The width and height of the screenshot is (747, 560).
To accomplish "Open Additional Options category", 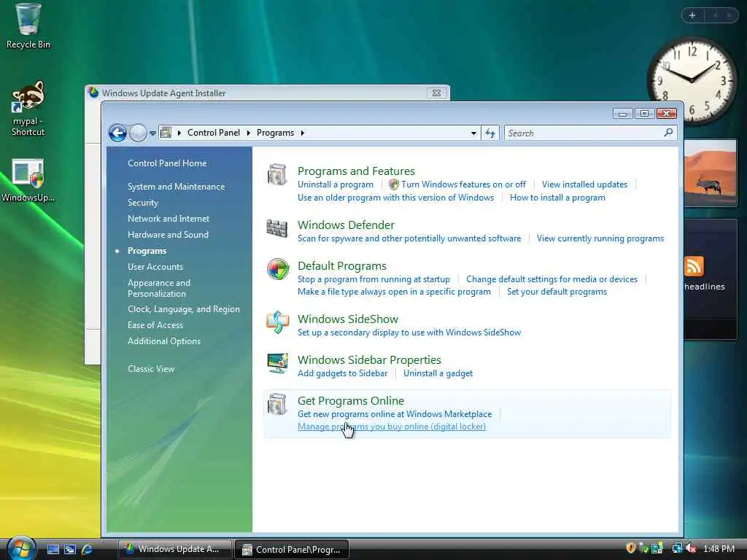I will pos(164,341).
